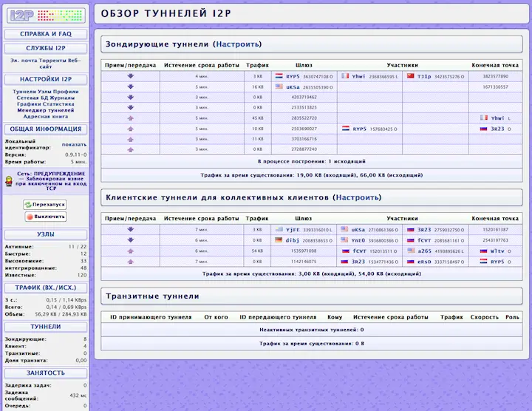Open the Узлы sidebar header
The height and width of the screenshot is (411, 532).
pyautogui.click(x=46, y=234)
